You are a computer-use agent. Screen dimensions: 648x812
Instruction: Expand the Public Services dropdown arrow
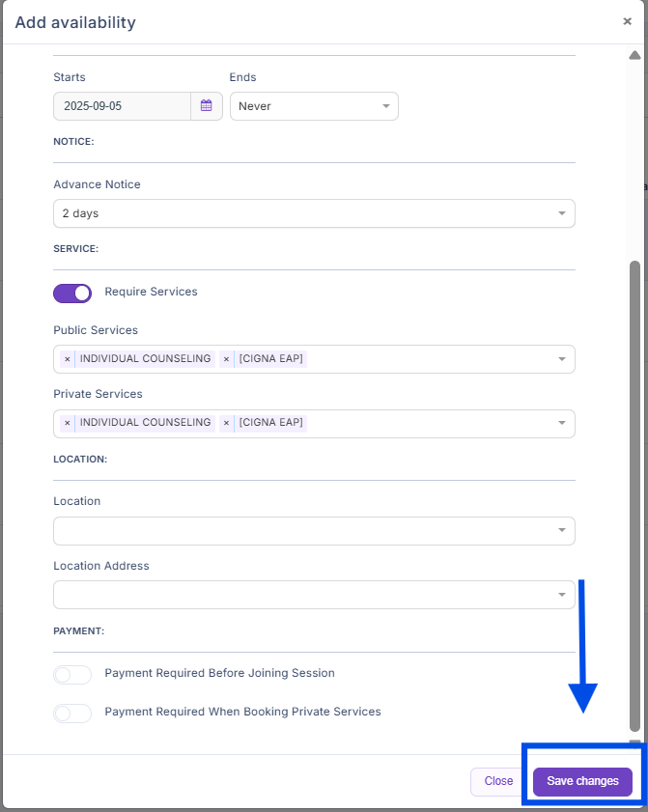[x=562, y=359]
